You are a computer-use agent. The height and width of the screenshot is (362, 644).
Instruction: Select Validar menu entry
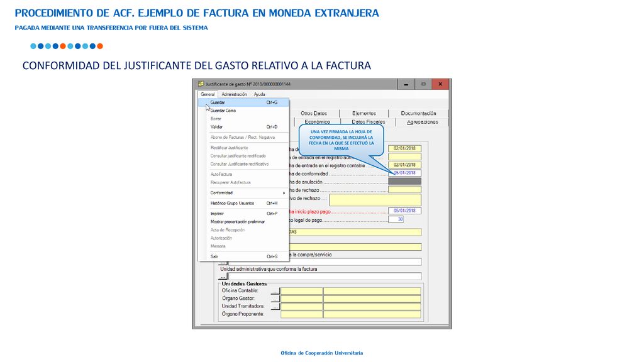click(243, 127)
